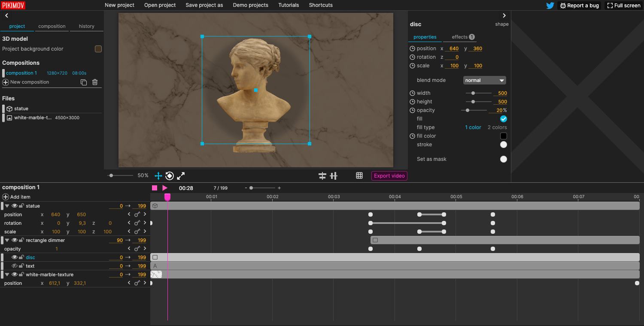Hide the statue layer with its eye icon
Screen dimensions: 644x326
pyautogui.click(x=14, y=206)
